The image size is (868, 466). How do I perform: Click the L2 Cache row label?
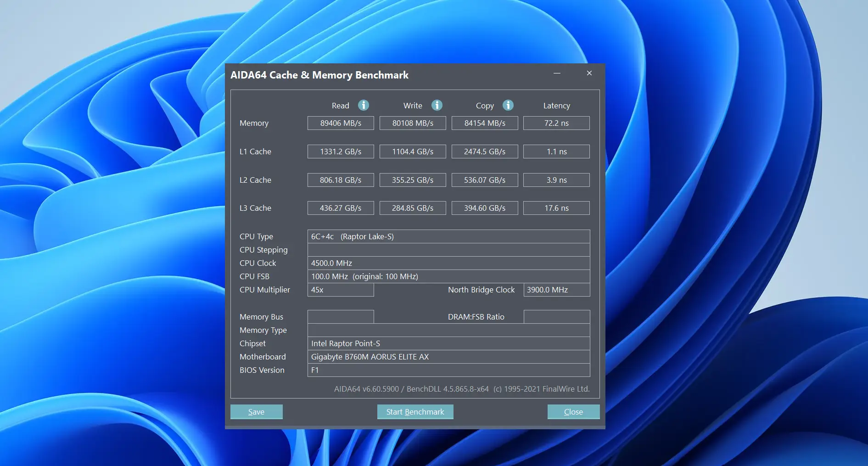[x=255, y=180]
